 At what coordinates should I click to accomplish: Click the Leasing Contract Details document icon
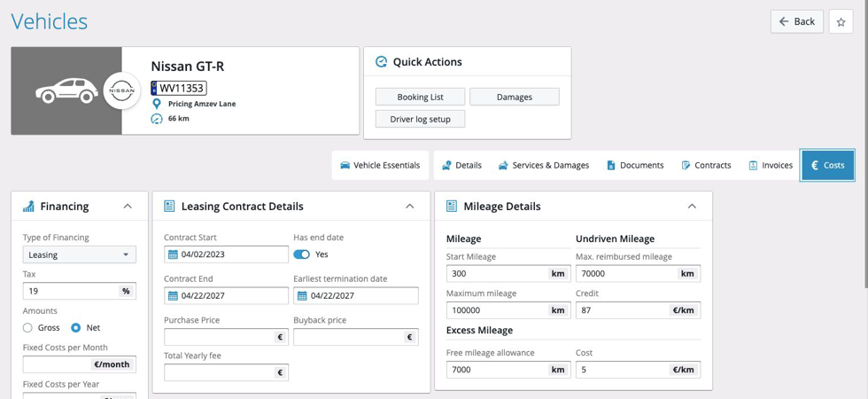169,206
